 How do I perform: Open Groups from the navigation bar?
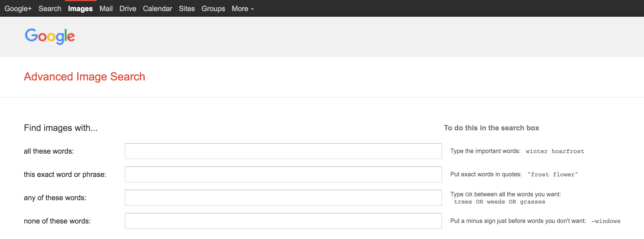point(213,9)
